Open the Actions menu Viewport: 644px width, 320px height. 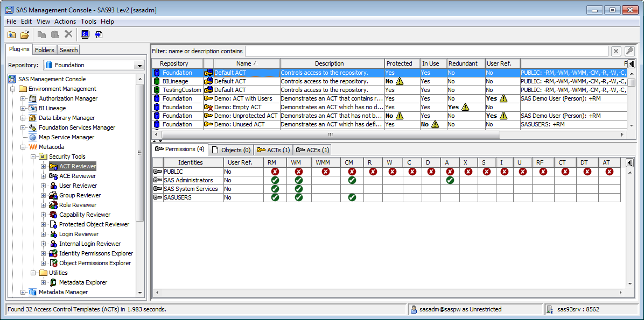click(65, 22)
